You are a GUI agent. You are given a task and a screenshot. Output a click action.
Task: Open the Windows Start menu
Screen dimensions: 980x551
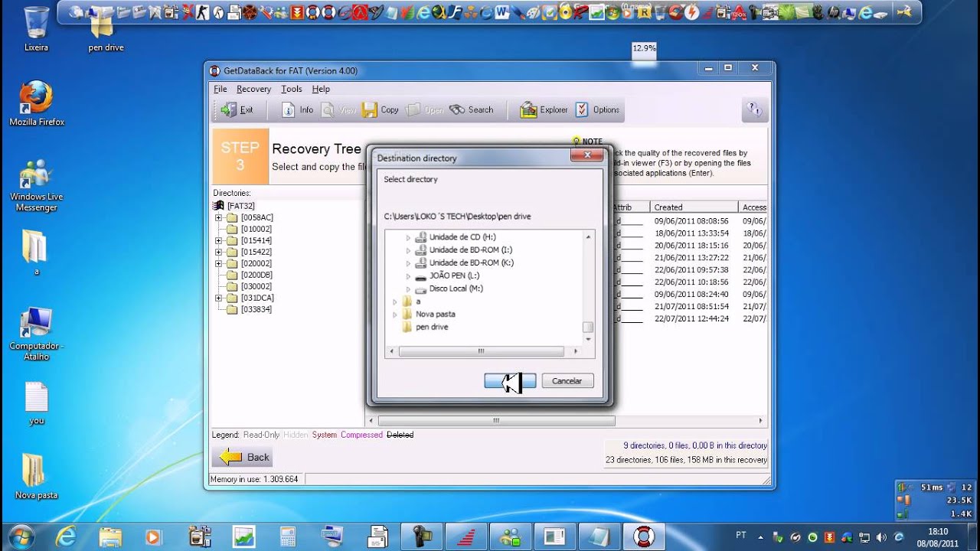(x=21, y=536)
